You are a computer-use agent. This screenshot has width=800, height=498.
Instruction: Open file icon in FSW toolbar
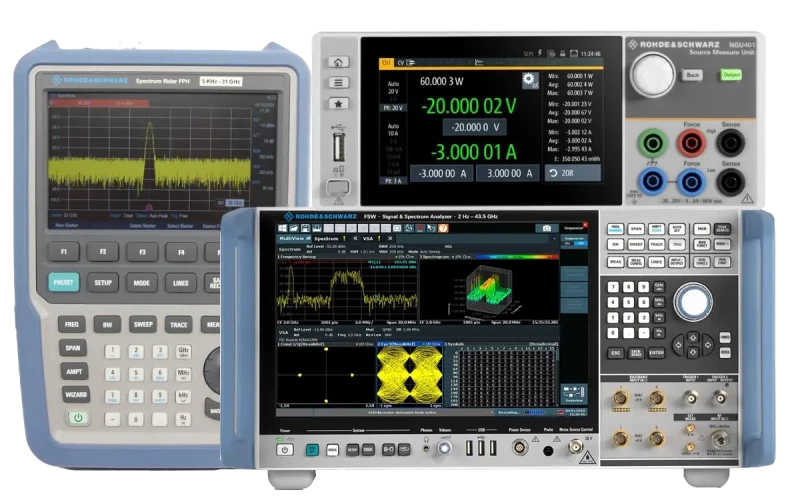click(294, 229)
